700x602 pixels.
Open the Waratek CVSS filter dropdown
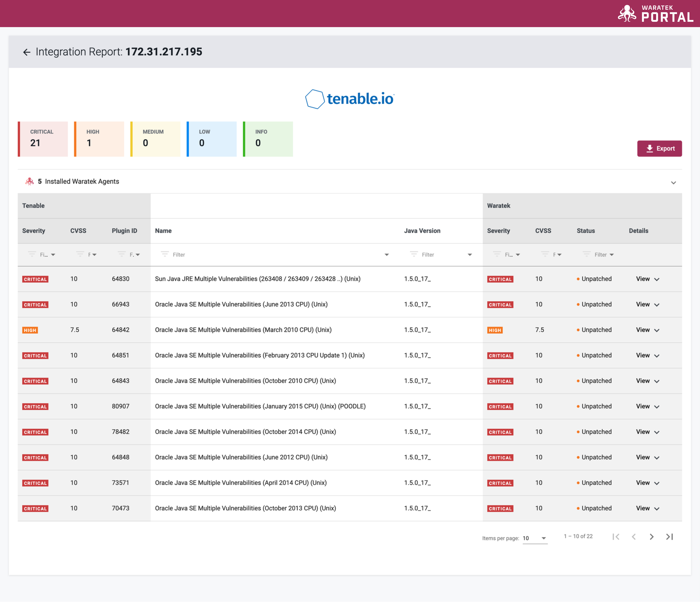559,255
